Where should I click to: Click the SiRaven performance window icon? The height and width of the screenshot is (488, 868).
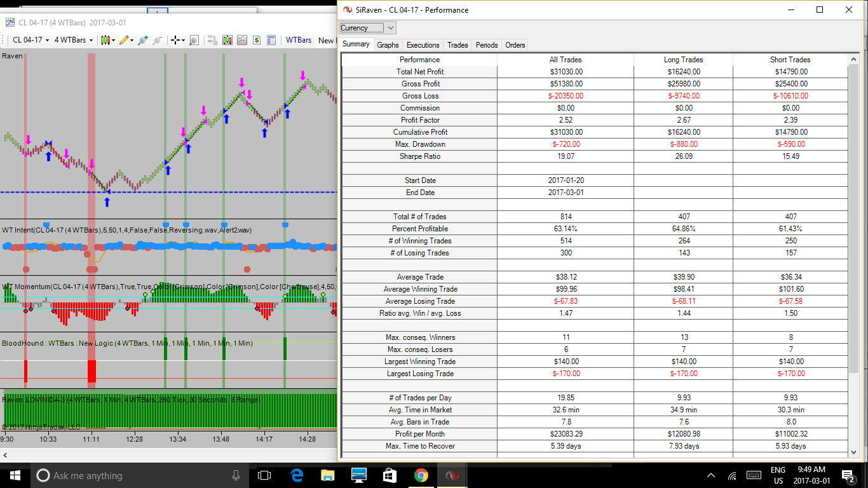pos(347,10)
